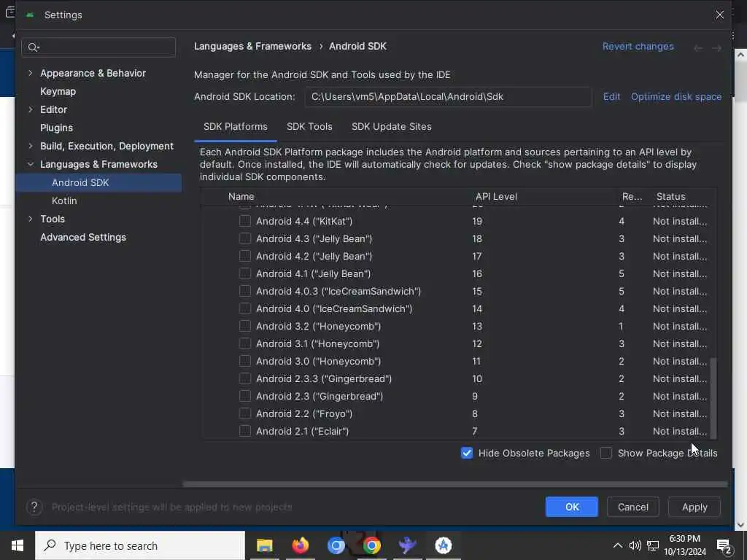747x560 pixels.
Task: Click the Revert changes link
Action: 638,47
